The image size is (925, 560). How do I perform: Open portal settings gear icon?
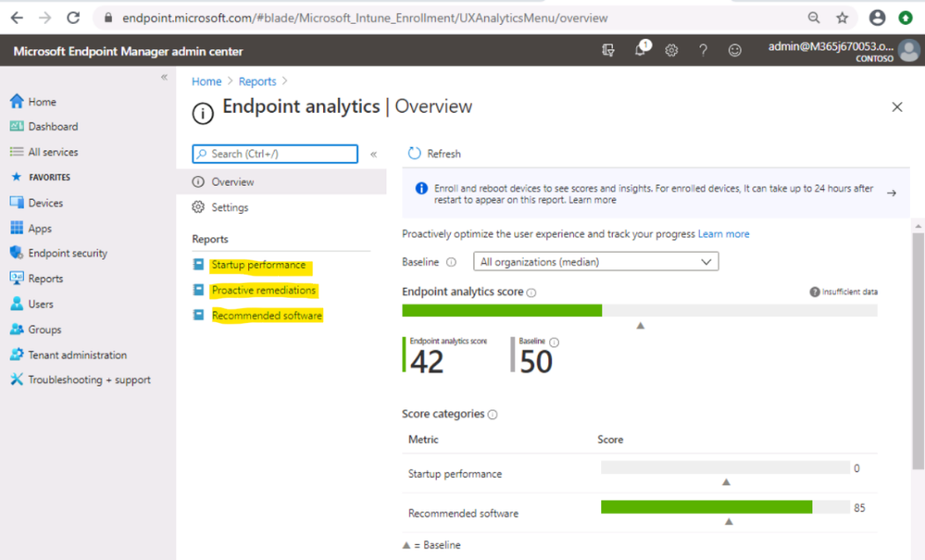coord(671,50)
